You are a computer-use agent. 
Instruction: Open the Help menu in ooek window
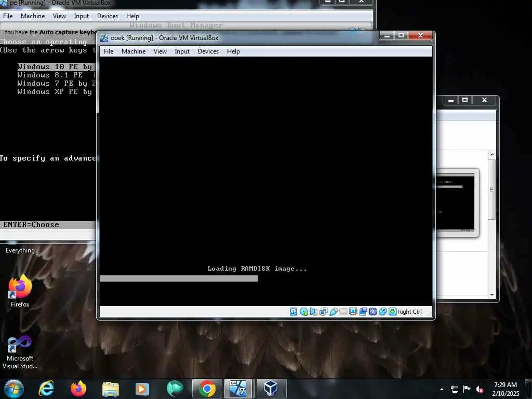(233, 51)
